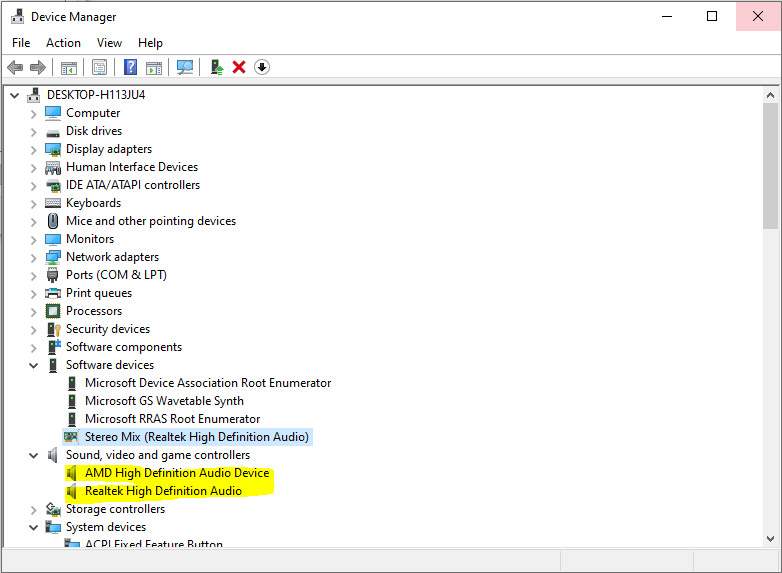Click the Update device driver icon

click(216, 67)
